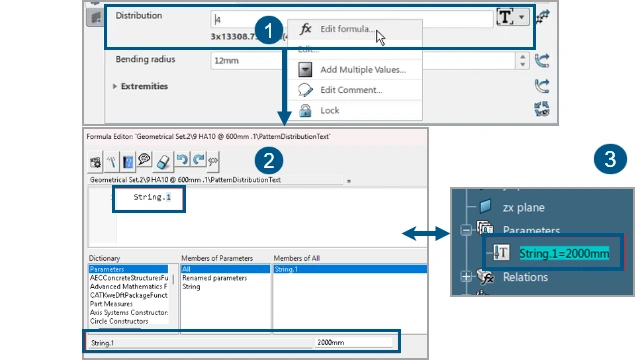Open the dropdown arrow next to T icon
This screenshot has height=360, width=640.
522,17
